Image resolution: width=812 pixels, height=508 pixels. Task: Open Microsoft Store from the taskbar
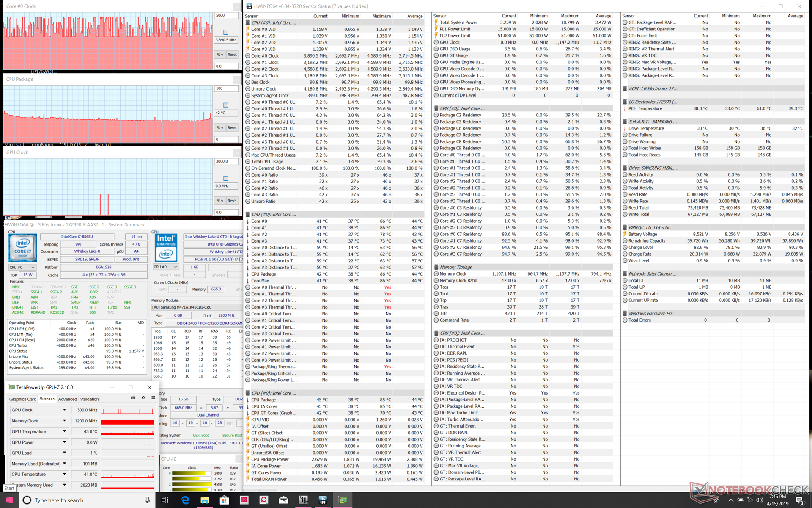pyautogui.click(x=225, y=500)
